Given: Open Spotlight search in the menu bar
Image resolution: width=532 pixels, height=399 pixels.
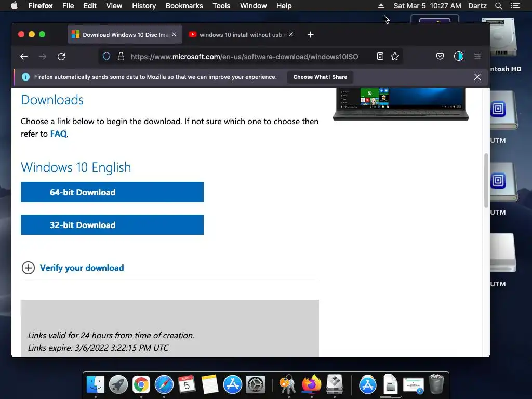Looking at the screenshot, I should [x=498, y=6].
